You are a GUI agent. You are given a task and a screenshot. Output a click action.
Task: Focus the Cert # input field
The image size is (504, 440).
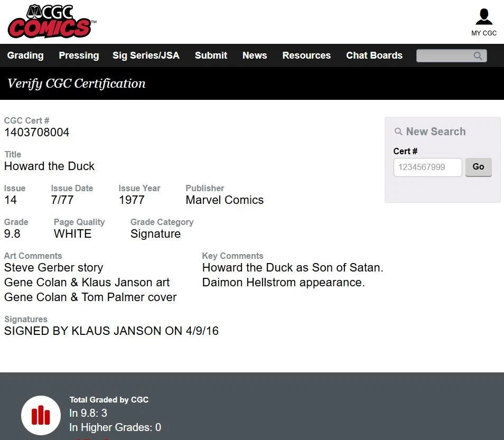427,167
